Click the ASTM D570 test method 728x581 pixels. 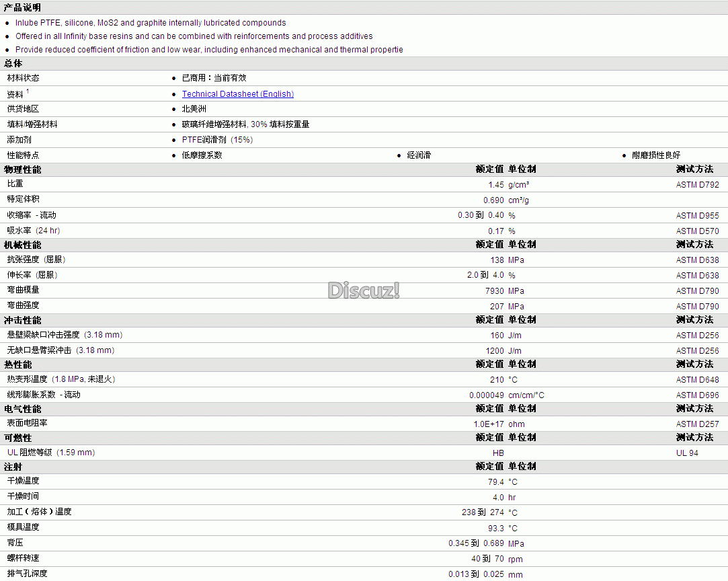click(x=697, y=231)
